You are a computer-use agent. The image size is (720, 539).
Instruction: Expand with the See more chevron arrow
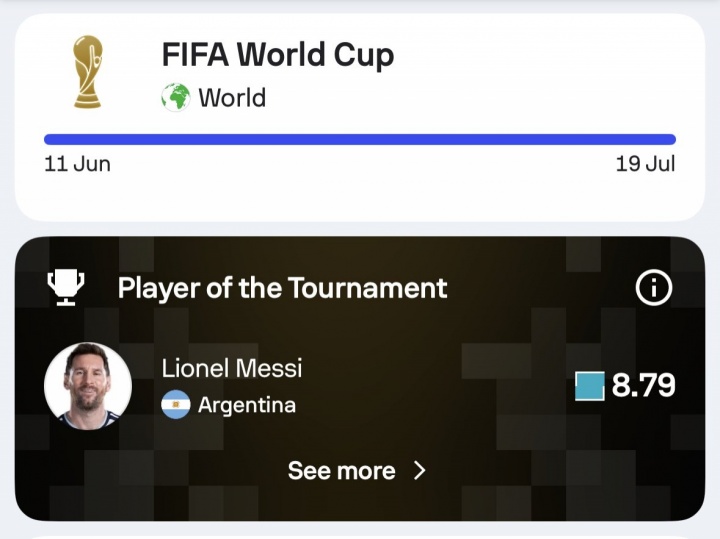pyautogui.click(x=420, y=471)
